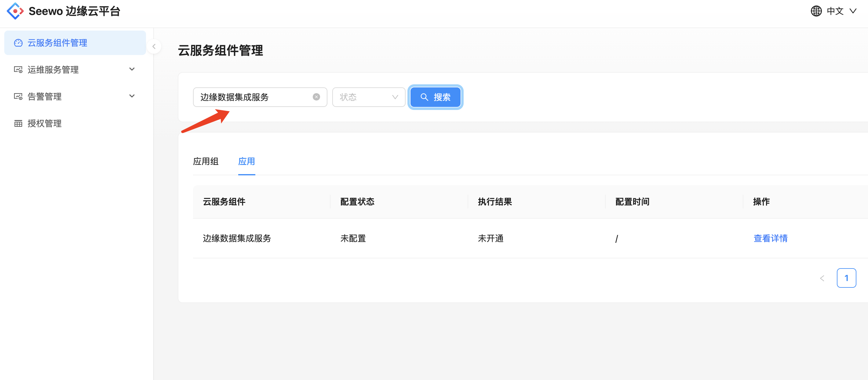Click the monitor icon beside 运维服务管理
The width and height of the screenshot is (868, 380).
18,70
